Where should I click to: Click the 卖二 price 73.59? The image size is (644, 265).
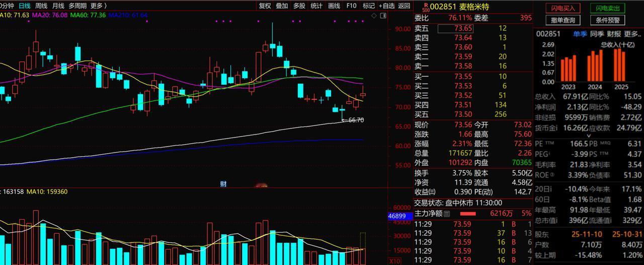pos(463,56)
